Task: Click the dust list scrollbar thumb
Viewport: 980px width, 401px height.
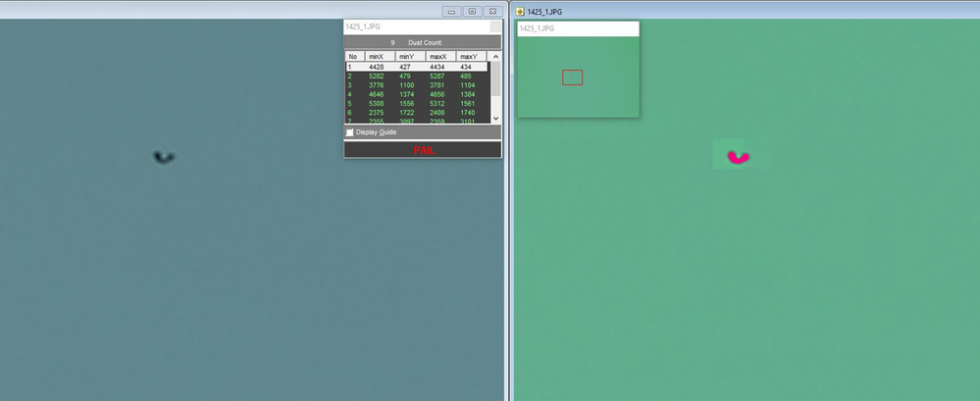Action: click(495, 79)
